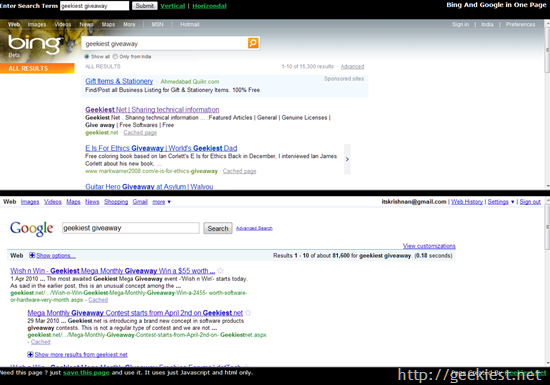Open Gift Items & Stationery sponsored link
The image size is (550, 385).
click(119, 81)
